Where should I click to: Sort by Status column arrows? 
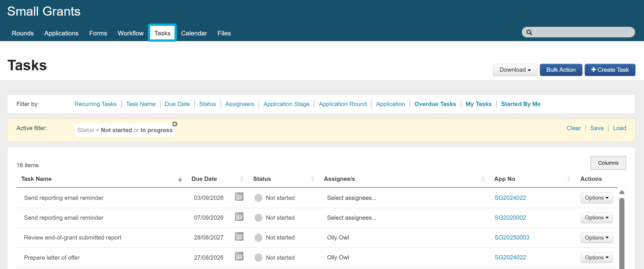tap(312, 179)
